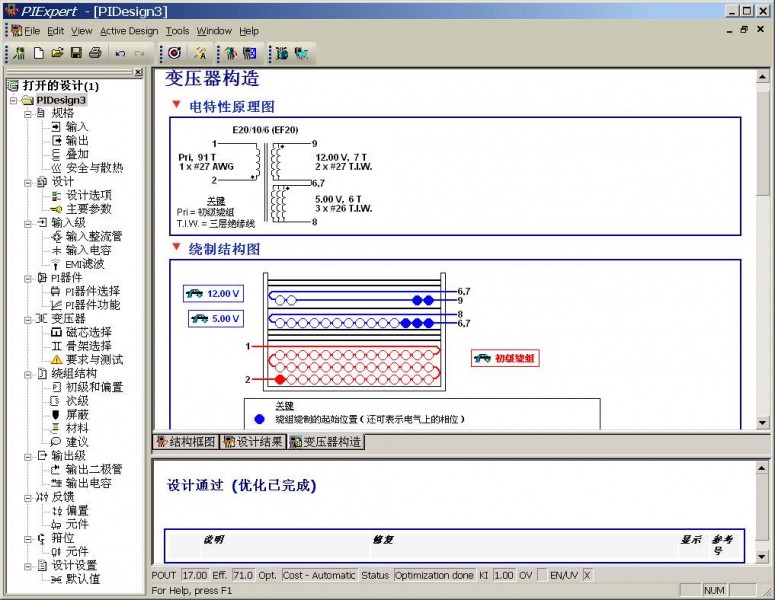Click the New document toolbar icon
Screen dimensions: 775x600
coord(39,52)
